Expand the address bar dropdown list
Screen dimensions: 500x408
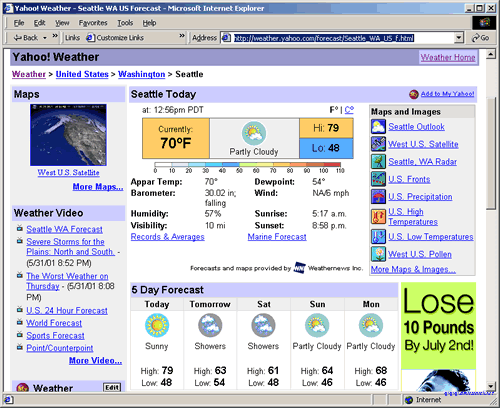click(x=459, y=38)
